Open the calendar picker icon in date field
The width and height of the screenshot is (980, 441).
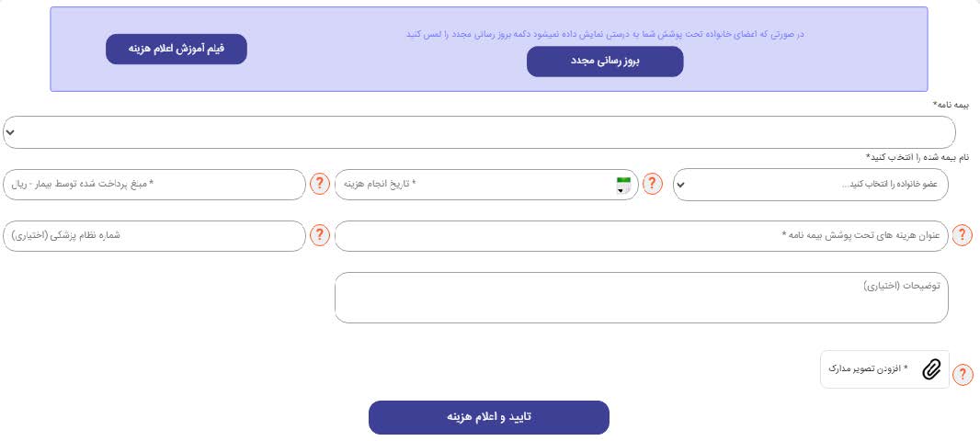[625, 184]
